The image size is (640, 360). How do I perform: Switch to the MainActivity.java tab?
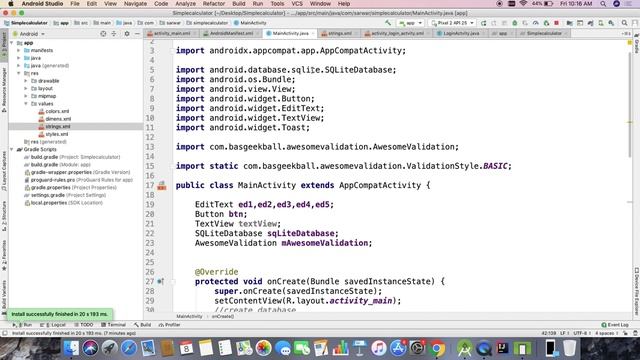290,33
